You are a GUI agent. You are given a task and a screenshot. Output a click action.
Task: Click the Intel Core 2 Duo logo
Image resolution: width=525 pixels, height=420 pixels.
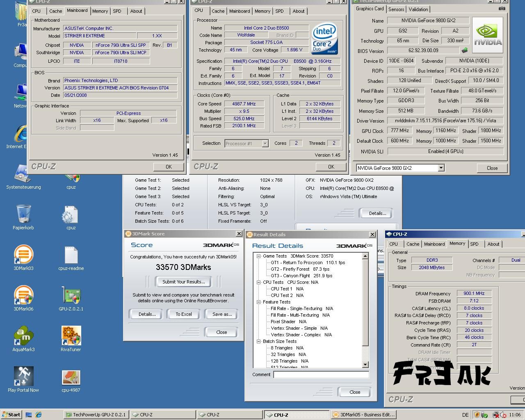pos(324,39)
